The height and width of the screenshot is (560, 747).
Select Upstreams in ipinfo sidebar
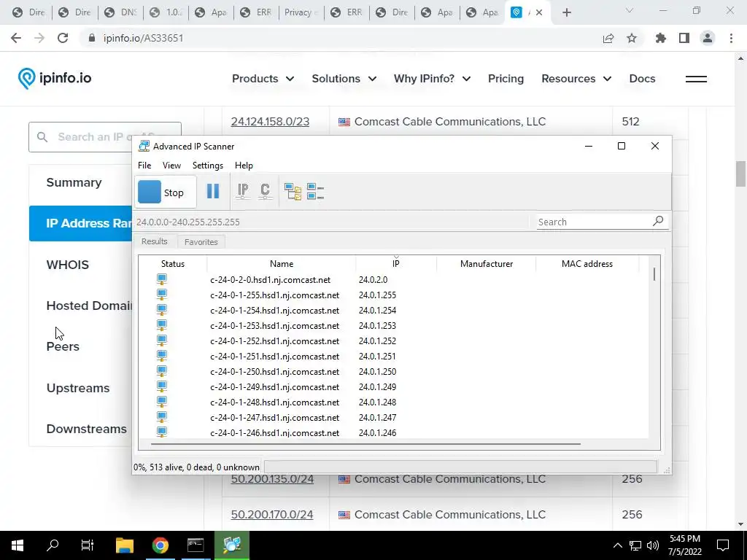[x=78, y=388]
